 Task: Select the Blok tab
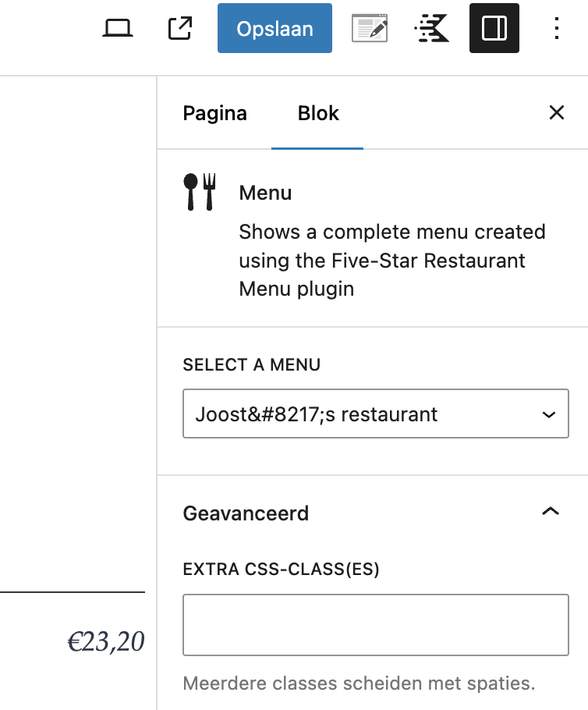[318, 113]
